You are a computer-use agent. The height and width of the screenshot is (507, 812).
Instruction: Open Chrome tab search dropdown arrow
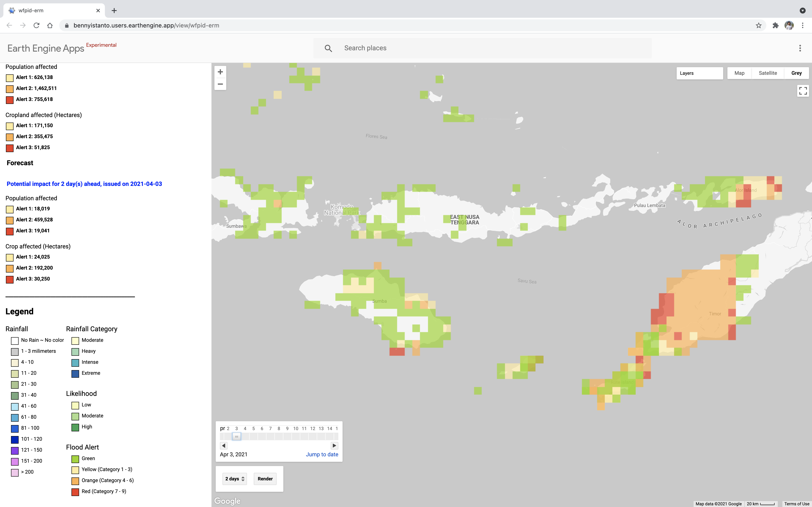click(802, 10)
